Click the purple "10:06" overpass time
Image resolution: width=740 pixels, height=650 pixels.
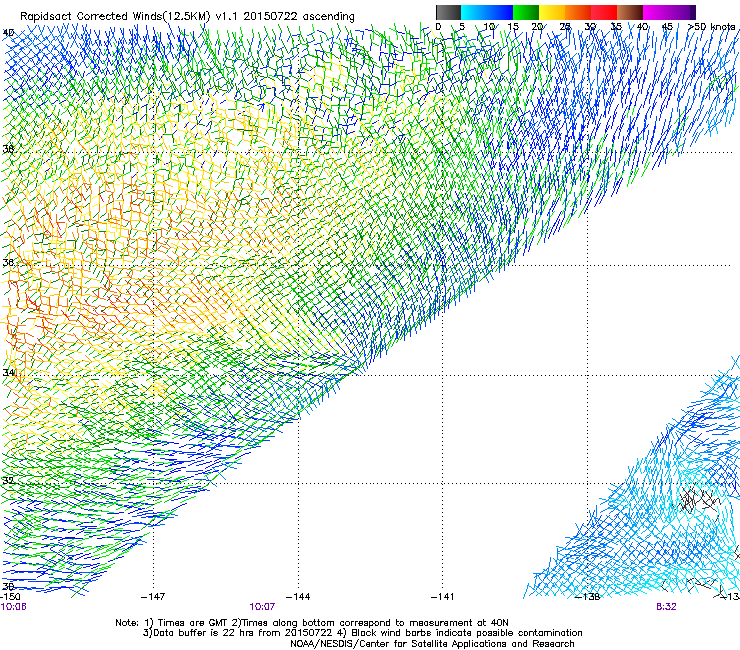click(x=14, y=607)
